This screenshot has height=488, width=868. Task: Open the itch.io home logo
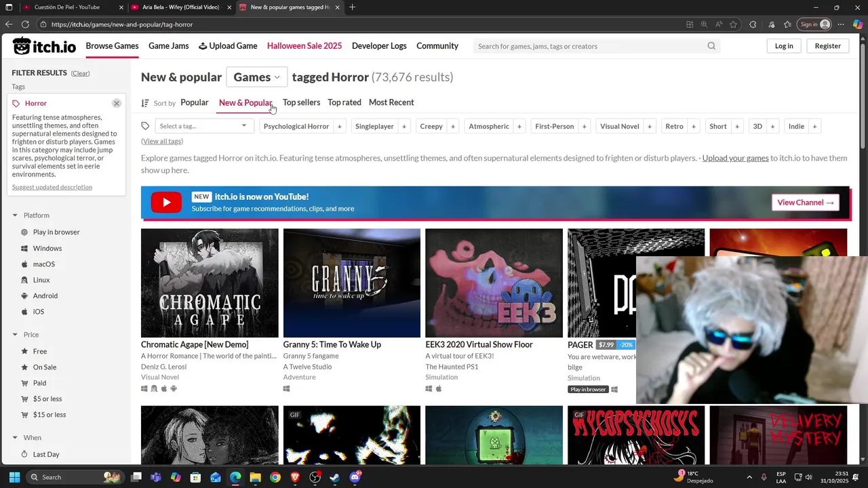tap(44, 46)
